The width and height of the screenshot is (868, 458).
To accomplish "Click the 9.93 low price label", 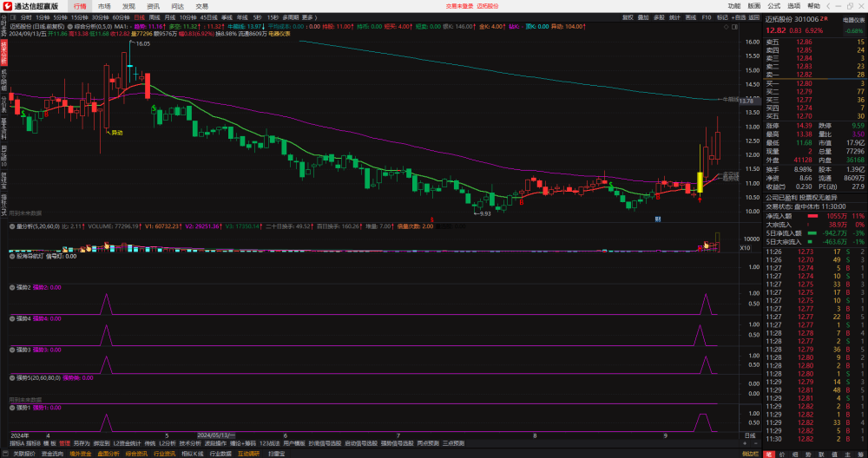I will click(x=483, y=213).
